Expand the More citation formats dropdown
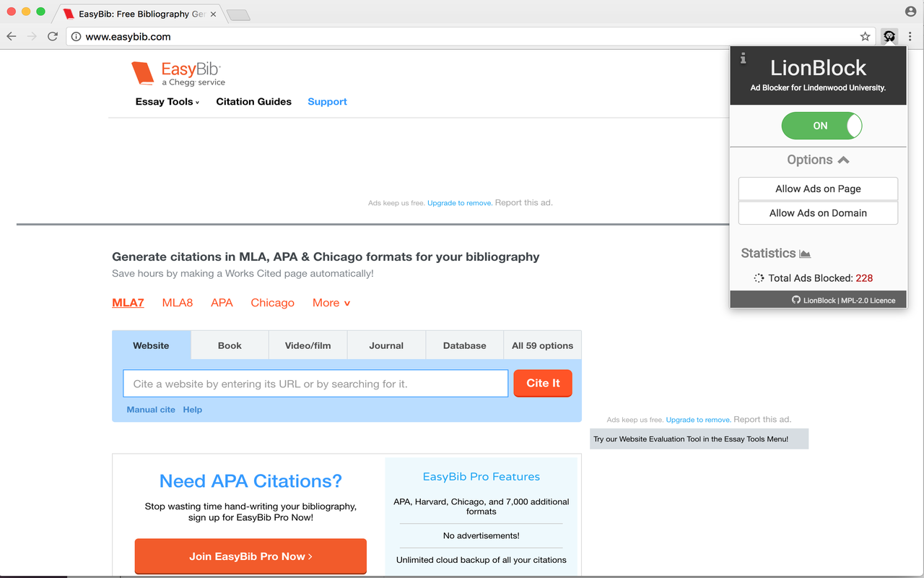Screen dimensions: 924x578 click(331, 303)
